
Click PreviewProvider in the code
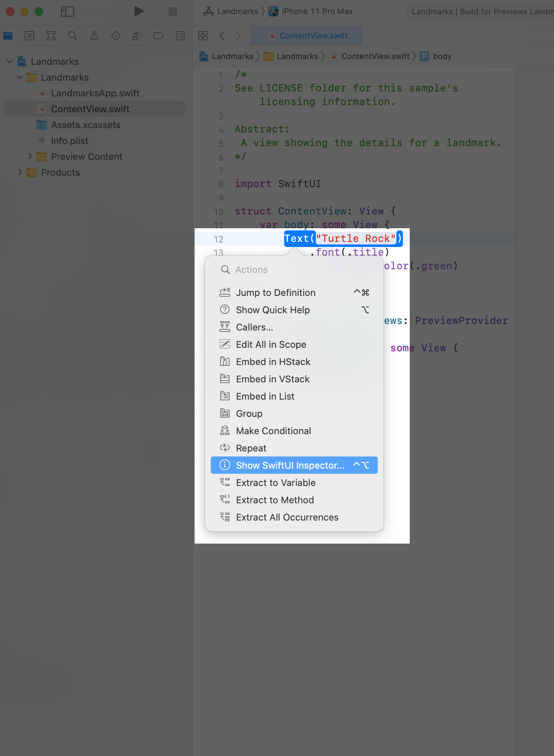(x=462, y=321)
